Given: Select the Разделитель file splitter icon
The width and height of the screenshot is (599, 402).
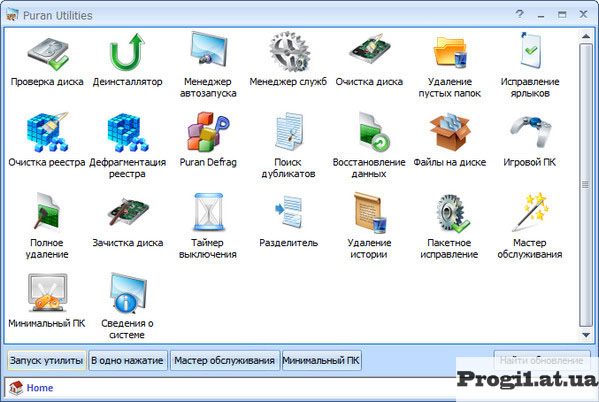Looking at the screenshot, I should click(x=289, y=211).
